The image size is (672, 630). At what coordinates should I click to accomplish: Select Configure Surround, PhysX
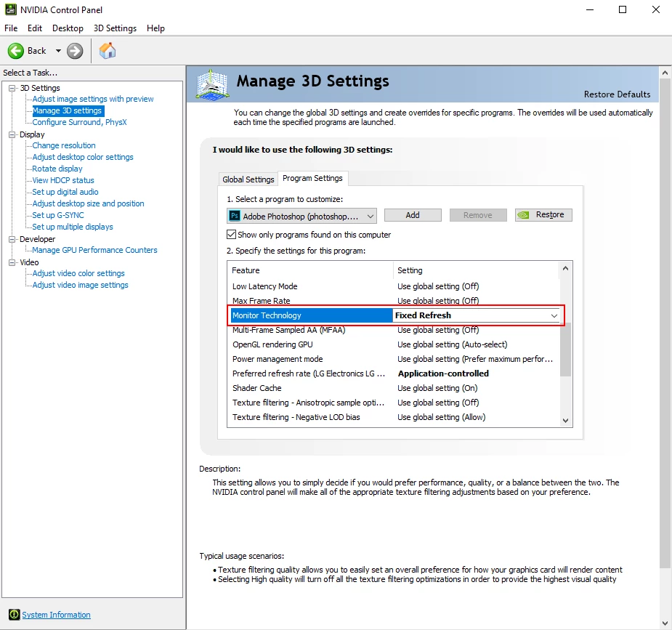pyautogui.click(x=80, y=122)
